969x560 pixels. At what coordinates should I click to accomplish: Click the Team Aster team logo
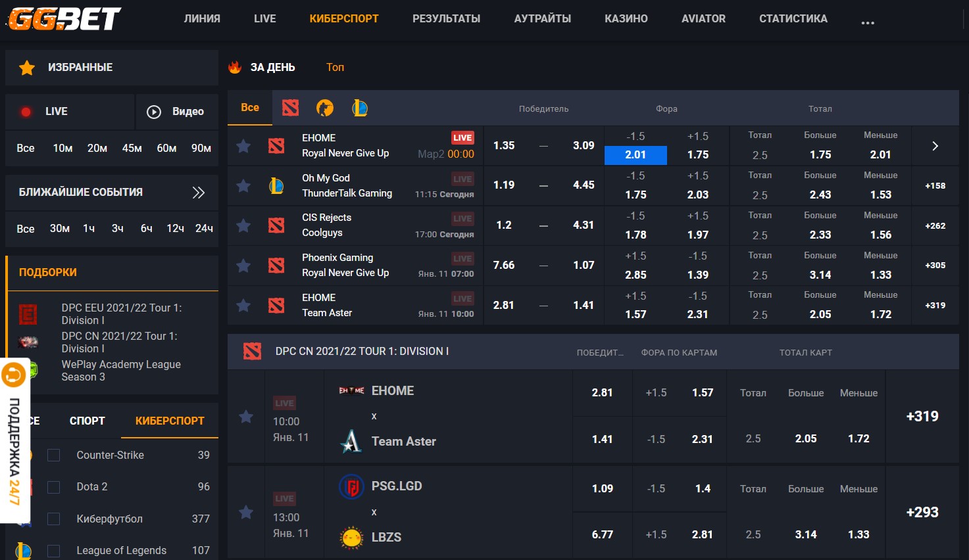(351, 441)
